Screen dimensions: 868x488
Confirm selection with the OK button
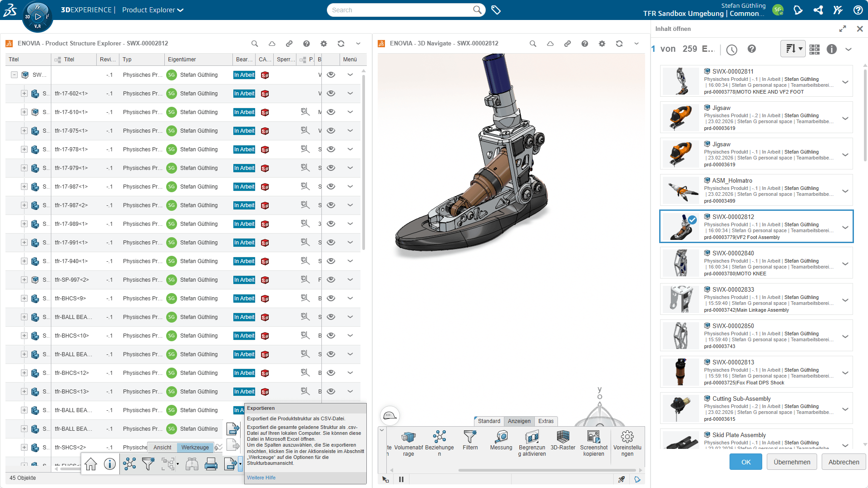746,462
